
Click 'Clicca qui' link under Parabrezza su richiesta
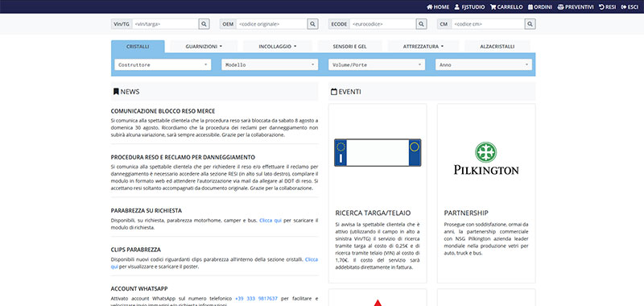[270, 221]
